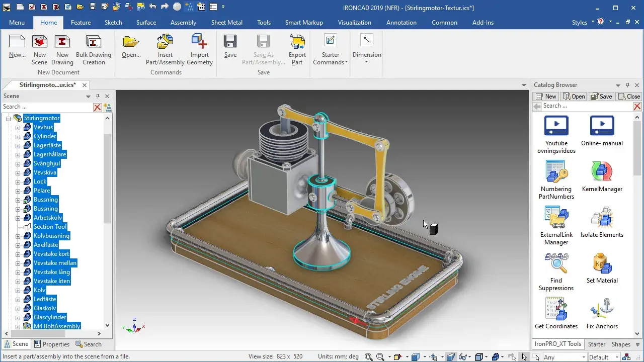Click the Open button in Catalog Browser

click(x=574, y=96)
